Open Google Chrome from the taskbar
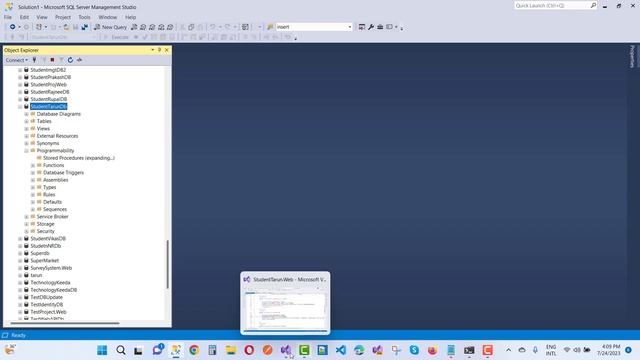Screen dimensions: 640x360 194,350
